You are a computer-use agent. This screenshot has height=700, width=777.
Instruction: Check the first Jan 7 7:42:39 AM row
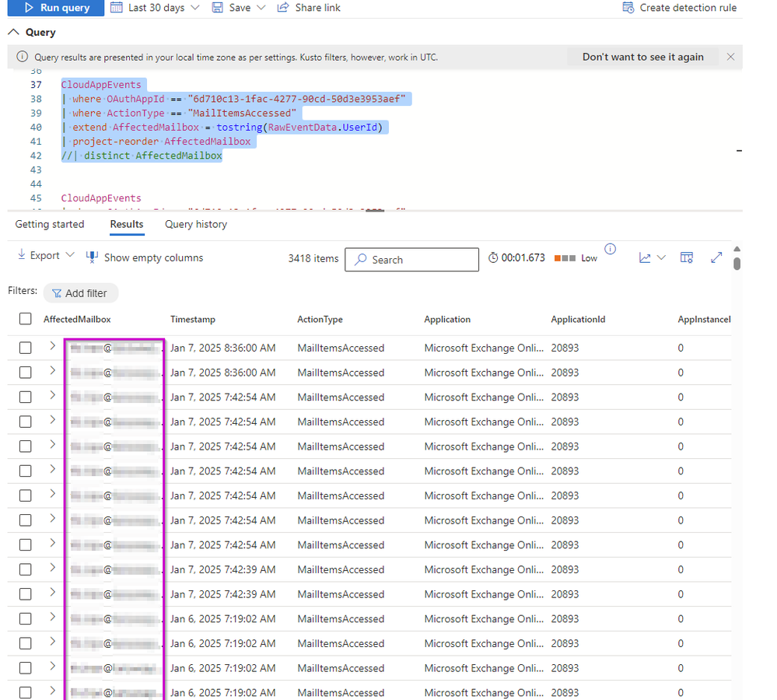25,569
